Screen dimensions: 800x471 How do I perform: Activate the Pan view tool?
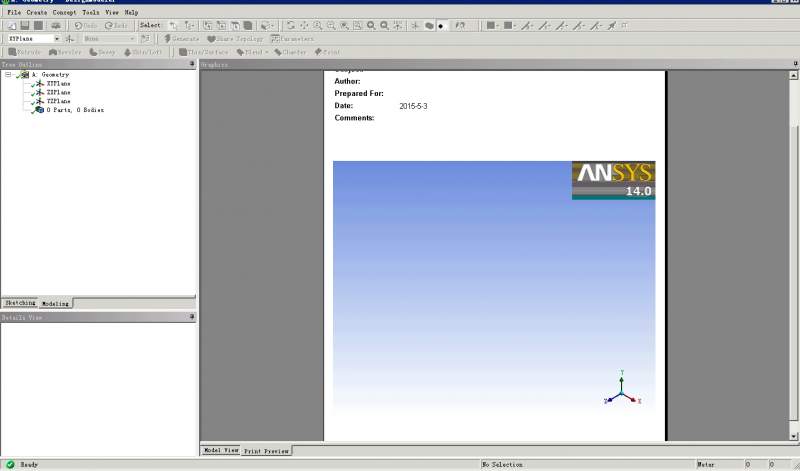click(304, 26)
